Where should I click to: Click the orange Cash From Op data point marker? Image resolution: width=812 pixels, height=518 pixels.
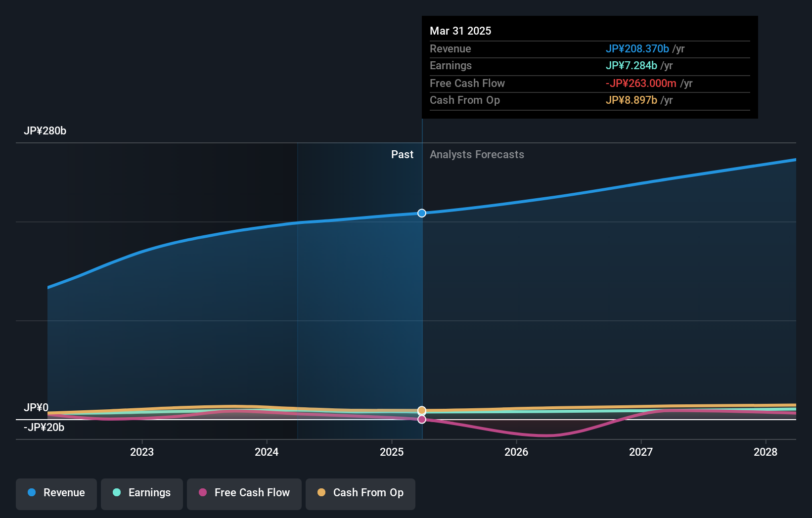pyautogui.click(x=422, y=411)
